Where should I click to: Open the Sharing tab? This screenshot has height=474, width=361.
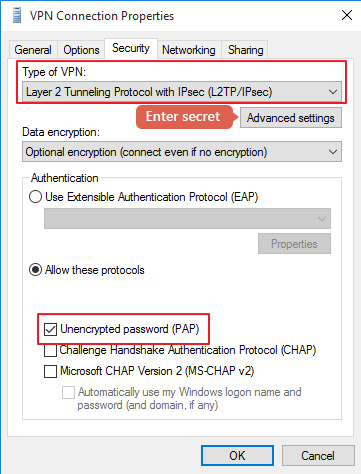(245, 50)
